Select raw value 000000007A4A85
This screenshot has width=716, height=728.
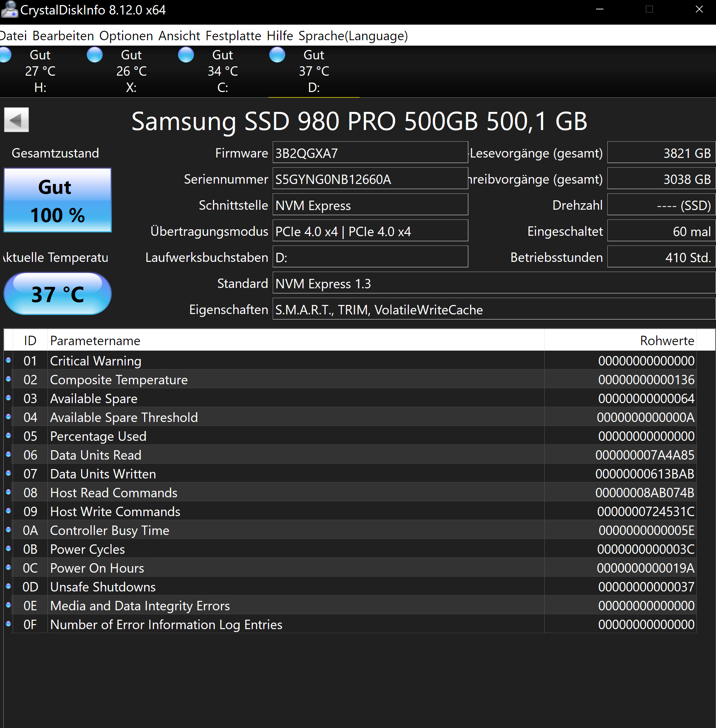(x=645, y=455)
